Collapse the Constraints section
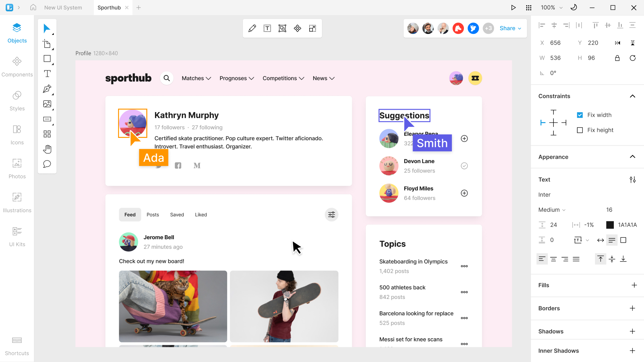Viewport: 644px width, 362px height. 633,96
